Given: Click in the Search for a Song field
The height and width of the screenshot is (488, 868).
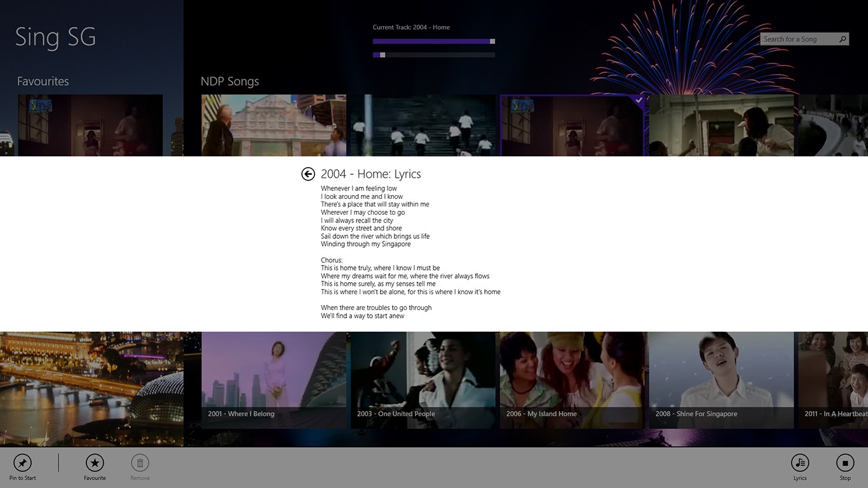Looking at the screenshot, I should pos(799,39).
